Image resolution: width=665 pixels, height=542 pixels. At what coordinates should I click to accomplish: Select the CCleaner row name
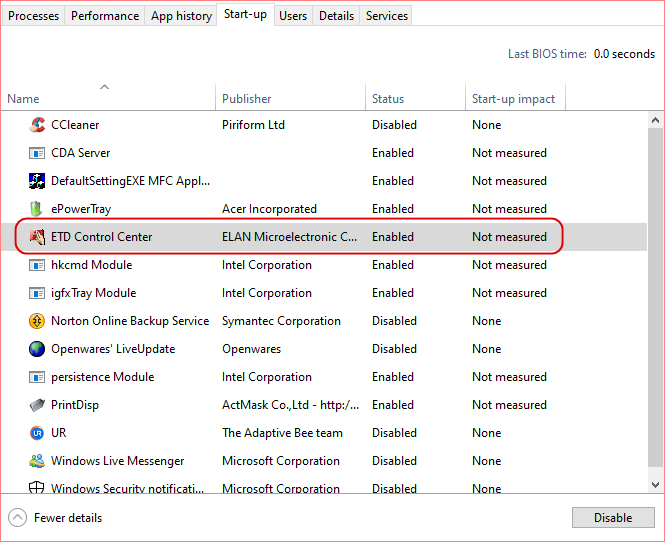75,125
